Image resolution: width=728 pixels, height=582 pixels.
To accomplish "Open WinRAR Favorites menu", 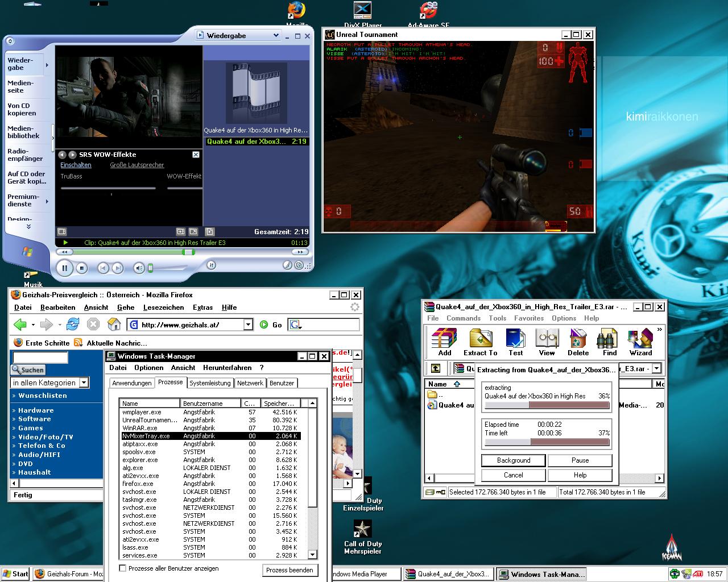I will 529,318.
